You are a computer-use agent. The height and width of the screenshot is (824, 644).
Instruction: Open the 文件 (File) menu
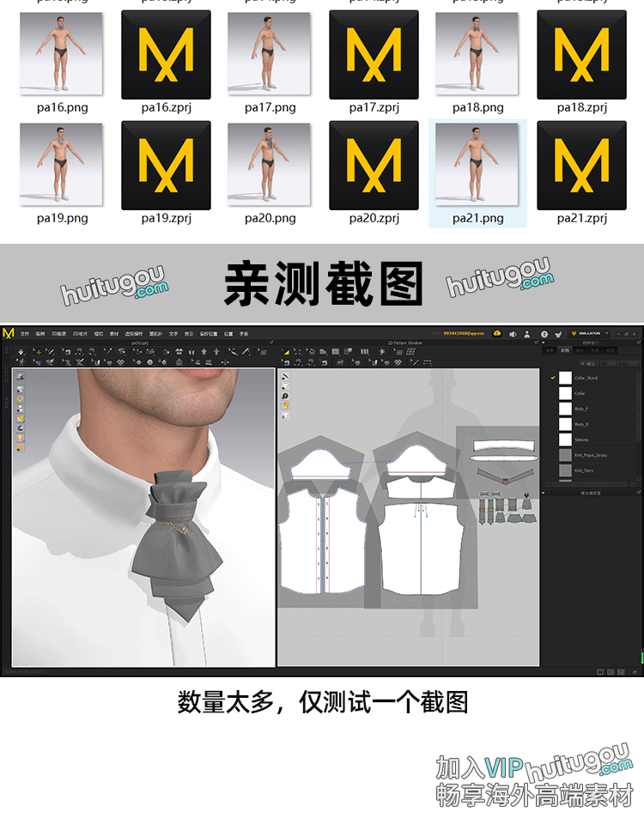pos(25,334)
